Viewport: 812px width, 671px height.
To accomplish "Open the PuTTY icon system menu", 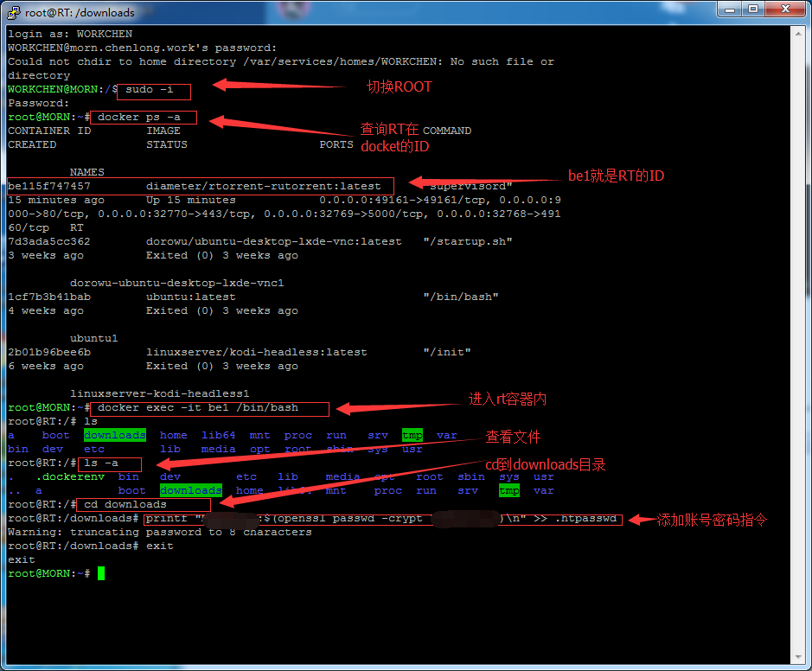I will point(14,12).
